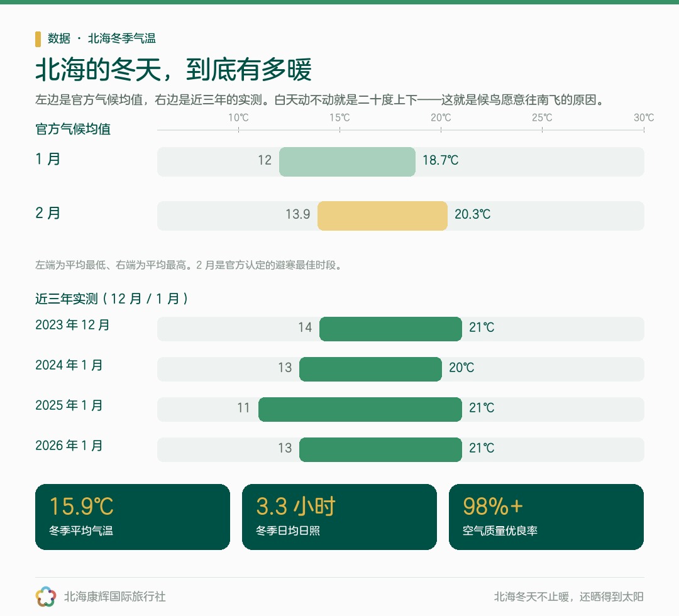
Task: Click the 30℃ axis tick label
Action: coord(644,118)
